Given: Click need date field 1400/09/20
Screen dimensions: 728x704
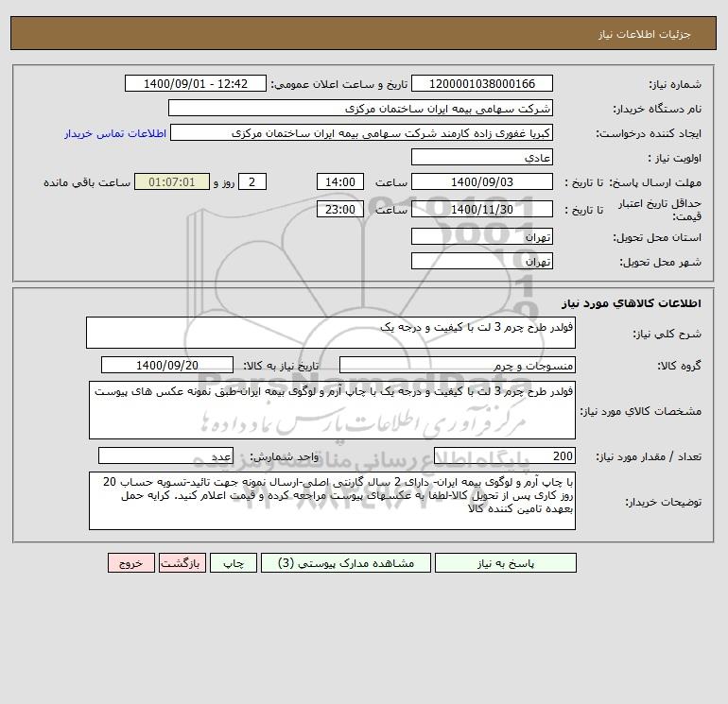Looking at the screenshot, I should (x=167, y=365).
